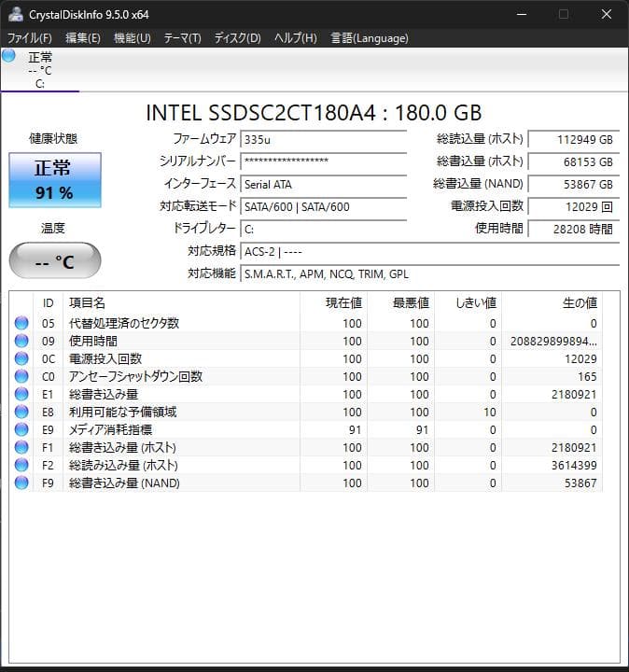
Task: Click the transfer mode field SATA/600 | SATA/600
Action: tap(324, 206)
